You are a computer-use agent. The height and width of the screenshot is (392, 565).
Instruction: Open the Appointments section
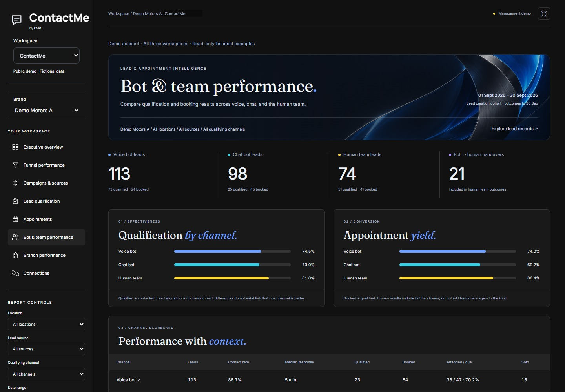46,219
